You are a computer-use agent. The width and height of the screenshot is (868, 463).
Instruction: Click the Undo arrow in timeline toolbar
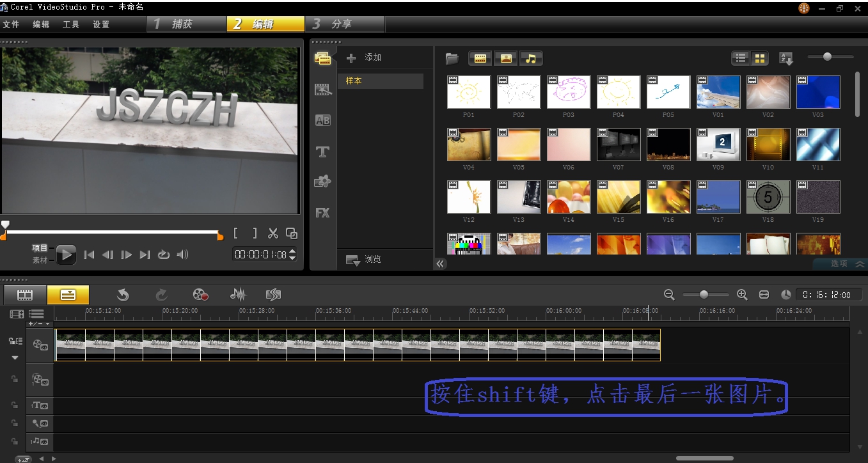pyautogui.click(x=123, y=294)
